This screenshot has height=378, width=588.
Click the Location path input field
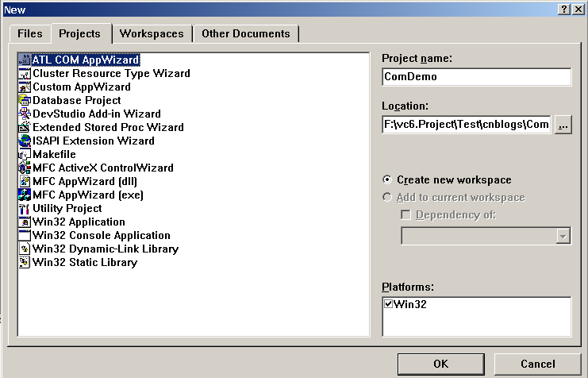(467, 125)
